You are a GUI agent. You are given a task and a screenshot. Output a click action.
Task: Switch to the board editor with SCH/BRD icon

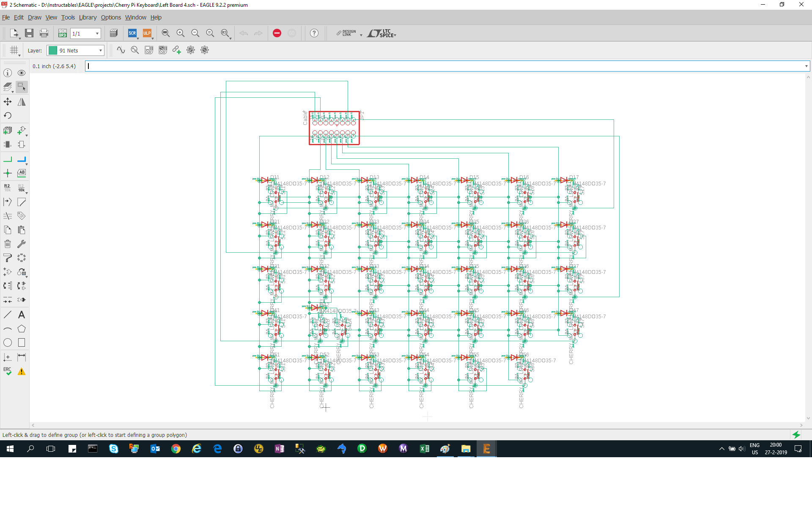tap(62, 33)
